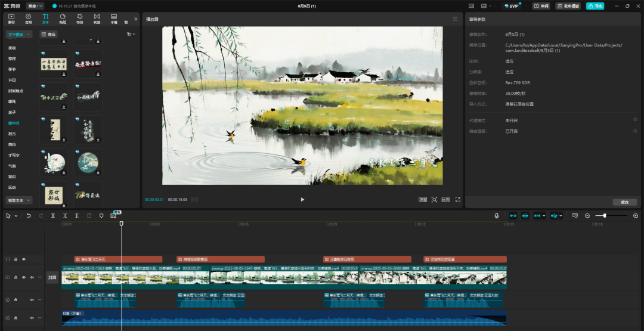The image size is (644, 331).
Task: Switch to the 素材 media tab
Action: pos(11,18)
